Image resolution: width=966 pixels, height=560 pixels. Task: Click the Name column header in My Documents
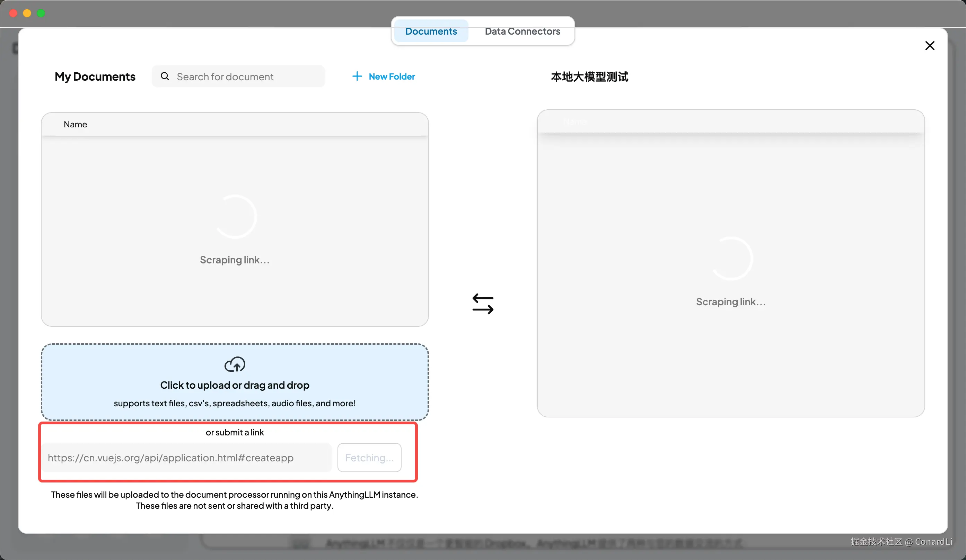point(76,125)
